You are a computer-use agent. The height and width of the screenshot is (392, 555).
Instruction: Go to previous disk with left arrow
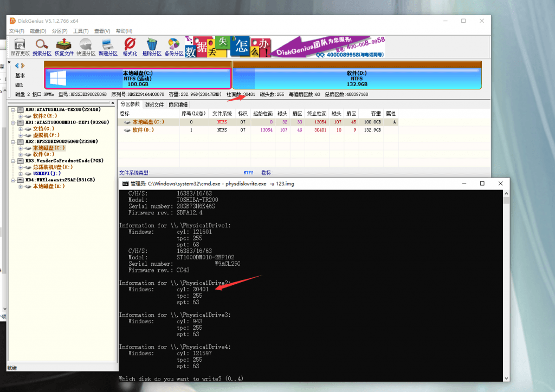coord(17,66)
